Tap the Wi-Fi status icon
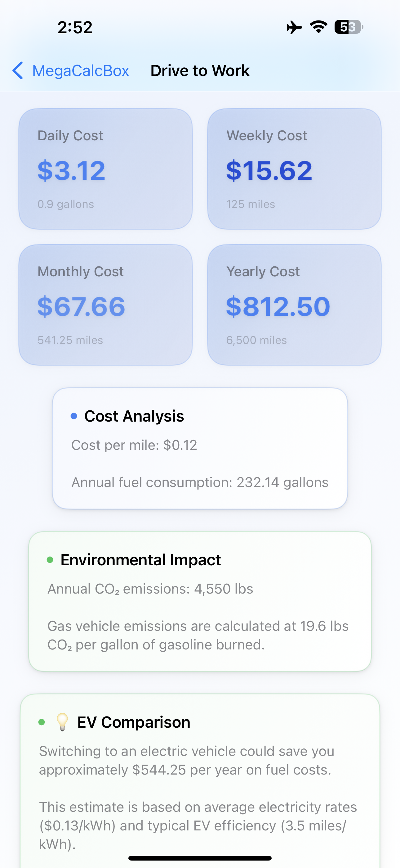 (318, 27)
